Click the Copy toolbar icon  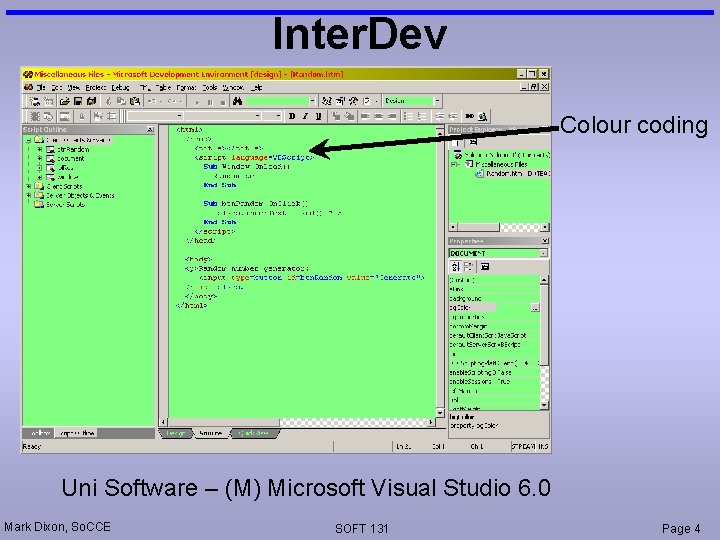click(121, 101)
